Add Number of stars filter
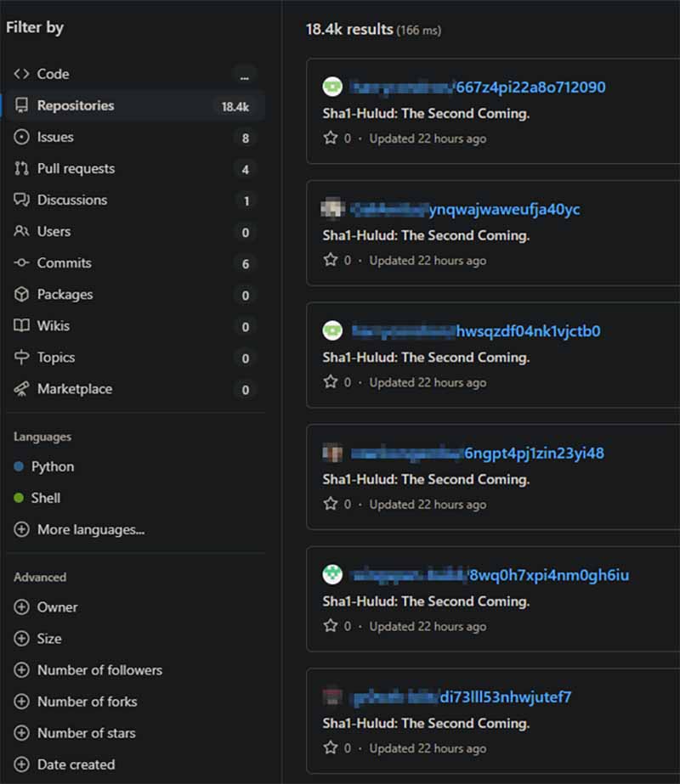 [86, 733]
